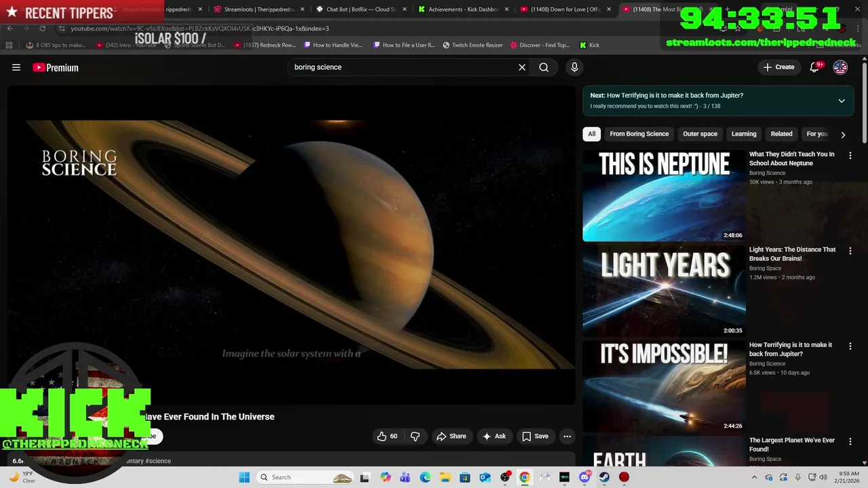Open the YouTube guide hamburger menu

click(x=16, y=67)
